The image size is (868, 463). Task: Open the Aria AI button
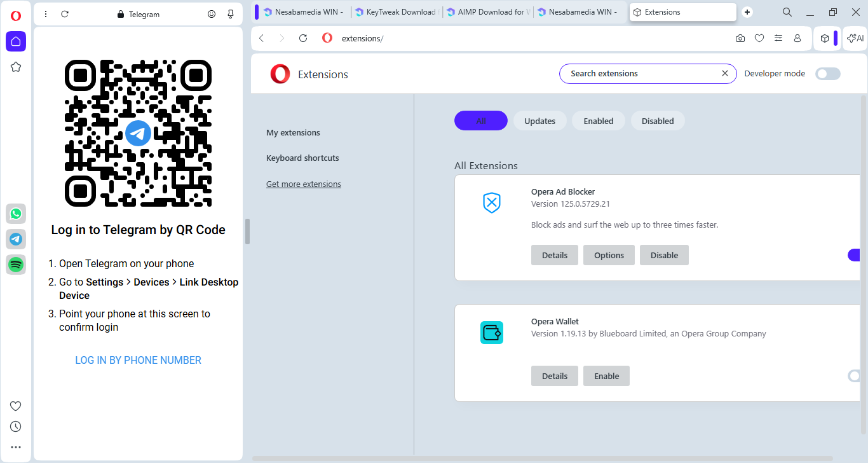click(855, 38)
